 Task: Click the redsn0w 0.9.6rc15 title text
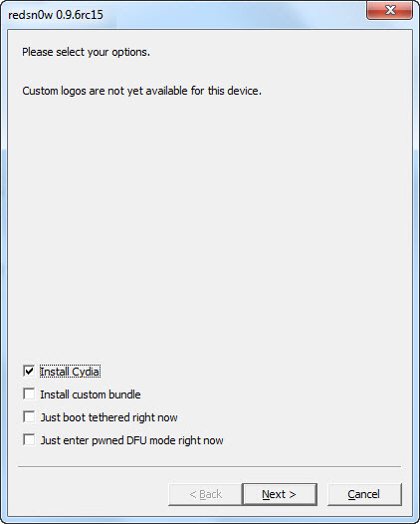point(56,15)
